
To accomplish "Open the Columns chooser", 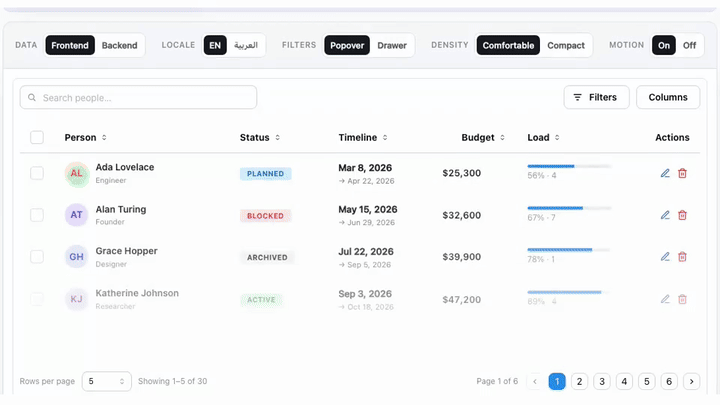I will [x=668, y=97].
